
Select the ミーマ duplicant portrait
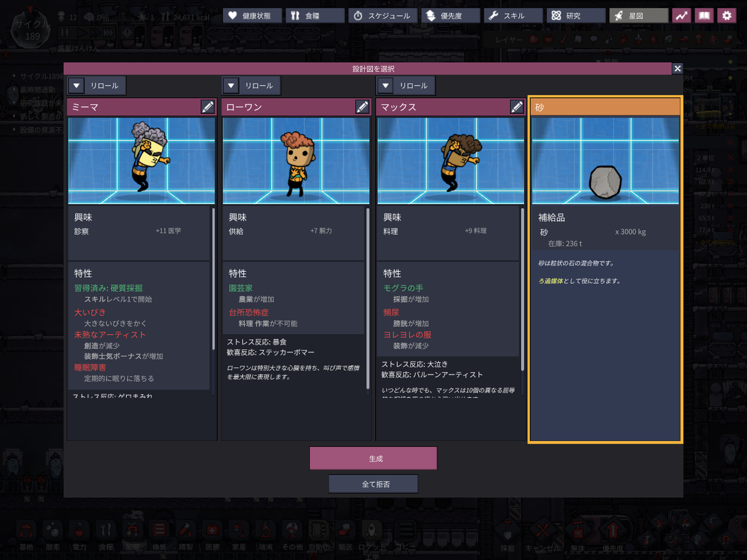141,161
